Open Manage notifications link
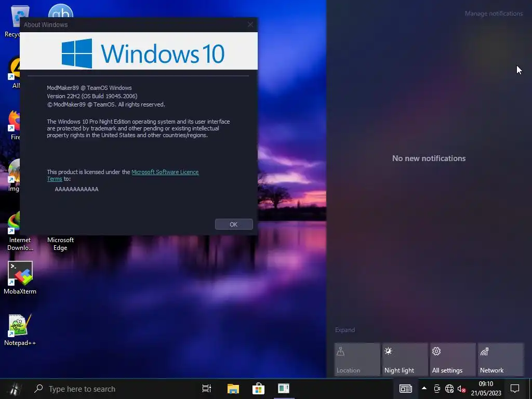This screenshot has width=532, height=399. pyautogui.click(x=494, y=14)
